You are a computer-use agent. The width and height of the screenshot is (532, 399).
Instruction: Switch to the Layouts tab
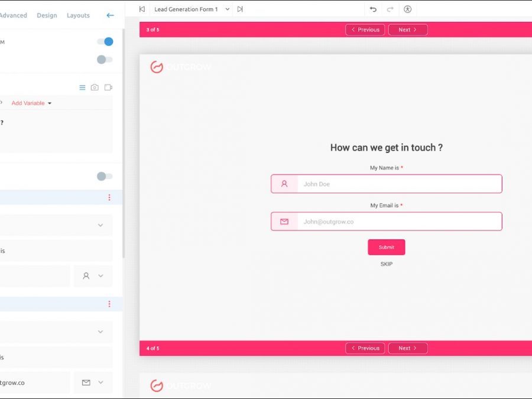pos(78,15)
